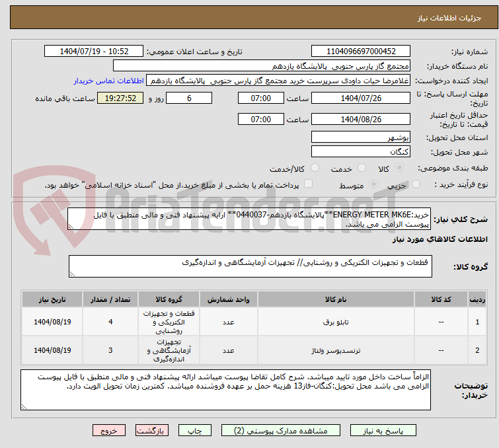Select the 'خدمت' radio button
The width and height of the screenshot is (499, 448).
click(x=362, y=167)
